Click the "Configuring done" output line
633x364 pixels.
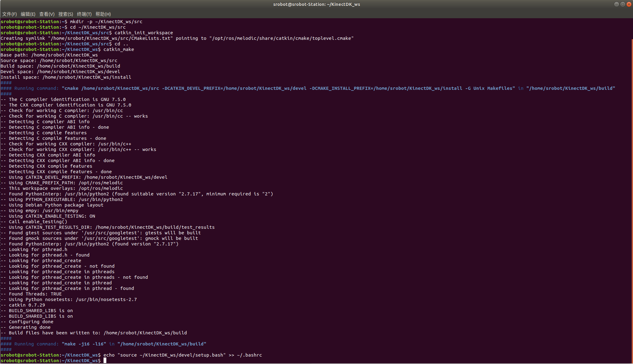(31, 322)
